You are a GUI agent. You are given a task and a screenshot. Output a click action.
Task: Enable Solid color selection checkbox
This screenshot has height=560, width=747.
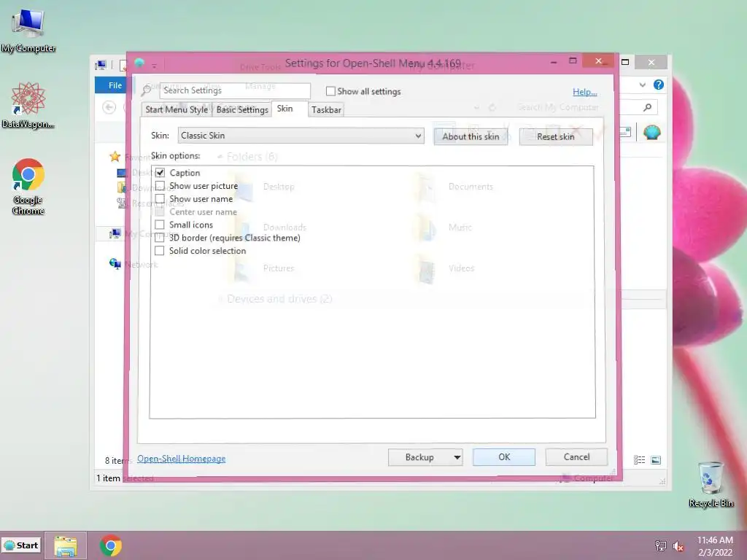160,251
